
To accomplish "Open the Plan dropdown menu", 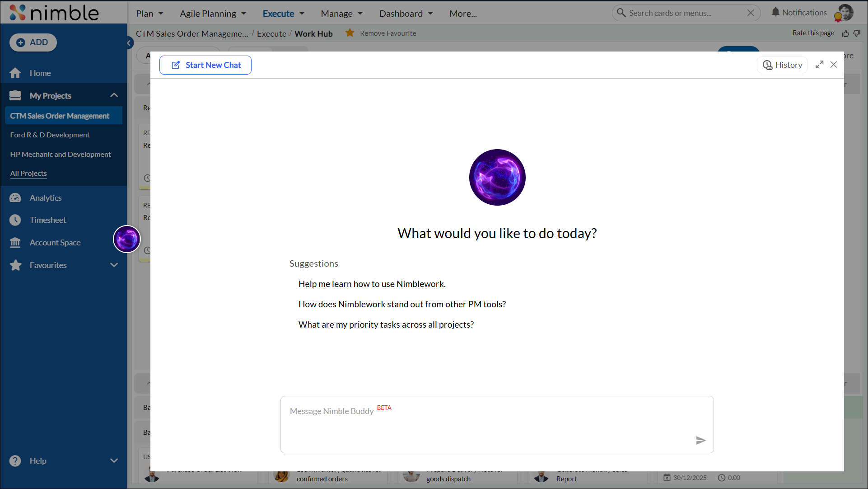I will [149, 14].
